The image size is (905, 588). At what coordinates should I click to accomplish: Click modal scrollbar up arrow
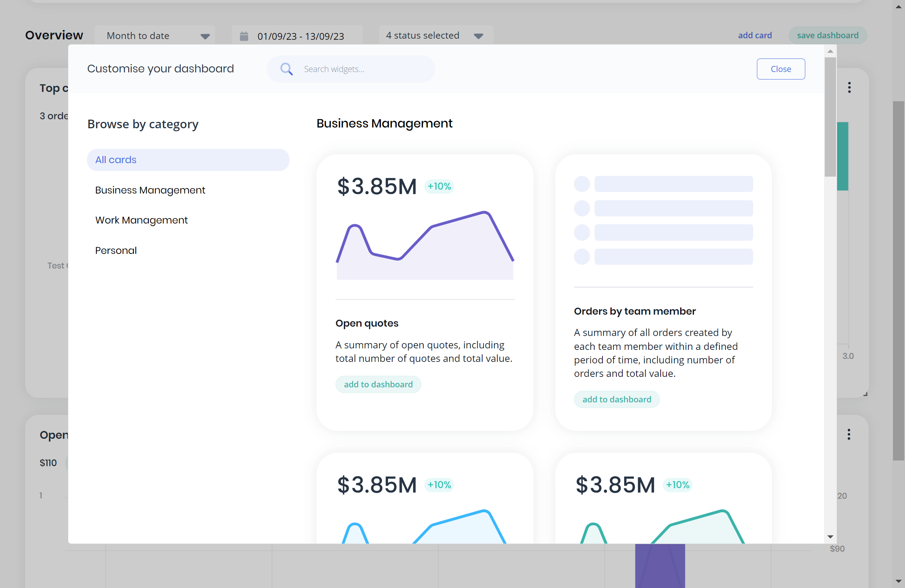830,51
